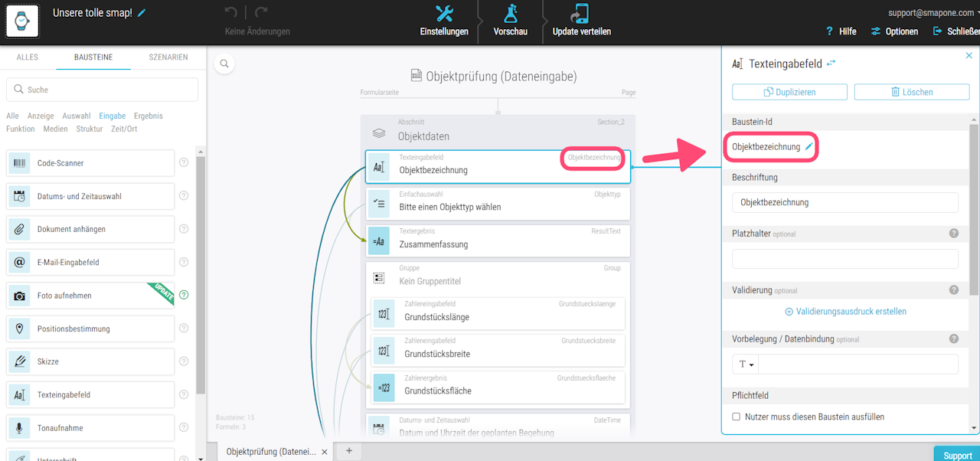Filter building blocks by Anzeige
Screen dimensions: 980x461
coord(41,116)
